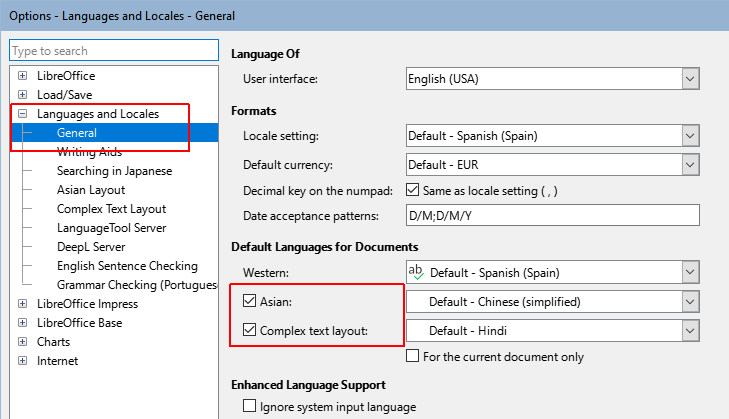Viewport: 729px width, 419px height.
Task: Collapse the Languages and Locales node
Action: click(22, 113)
